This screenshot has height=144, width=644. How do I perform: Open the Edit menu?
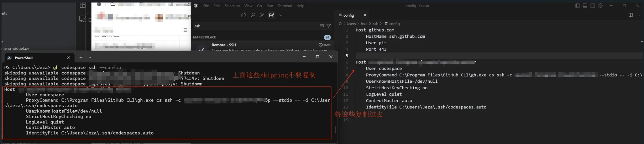coord(217,6)
